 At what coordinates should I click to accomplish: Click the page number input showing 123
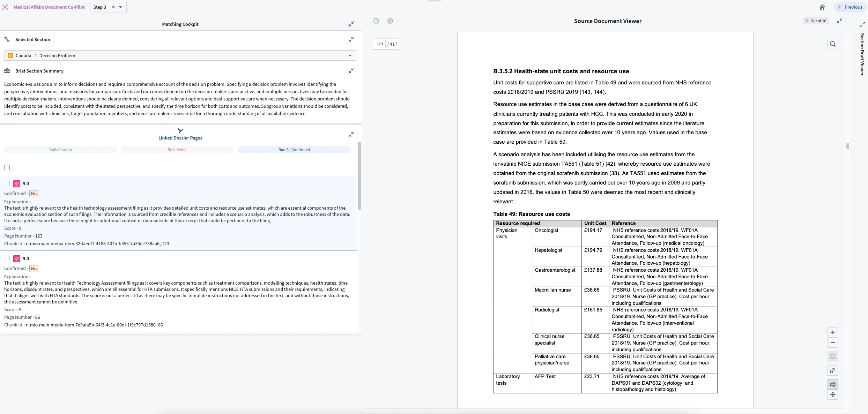click(x=380, y=44)
